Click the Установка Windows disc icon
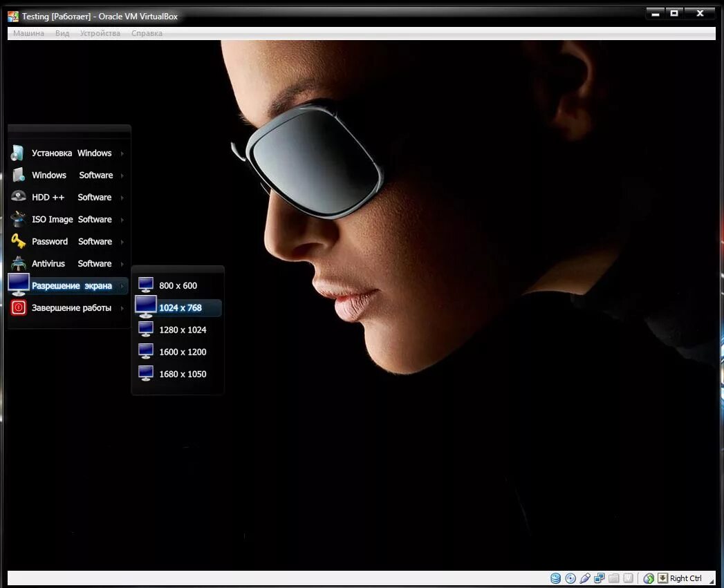 coord(17,153)
